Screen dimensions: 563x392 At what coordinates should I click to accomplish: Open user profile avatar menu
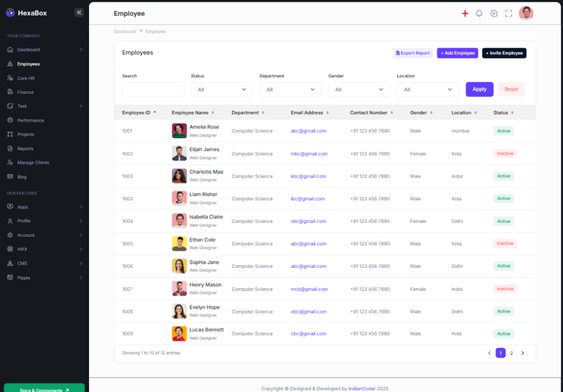526,13
